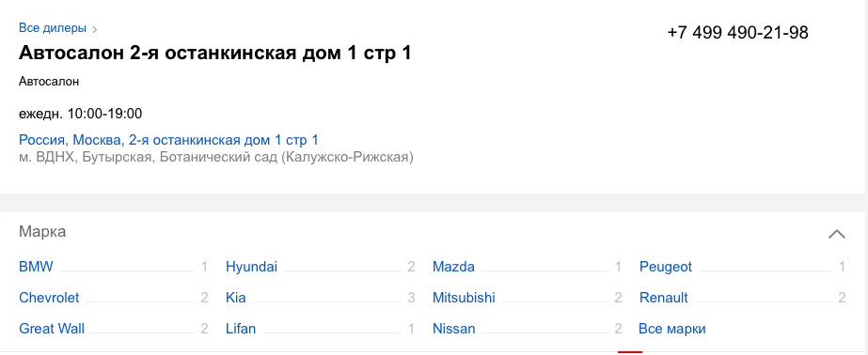Click the dealer title Автосалон 2-я останкинская
The height and width of the screenshot is (355, 868).
click(214, 54)
